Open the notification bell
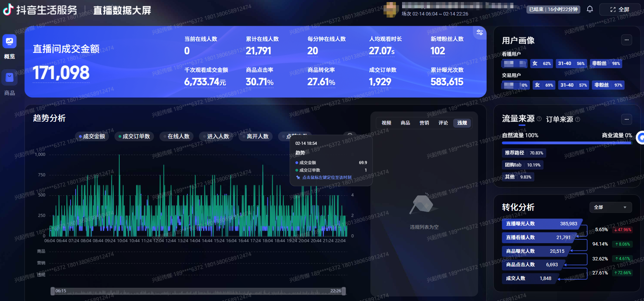 click(590, 9)
